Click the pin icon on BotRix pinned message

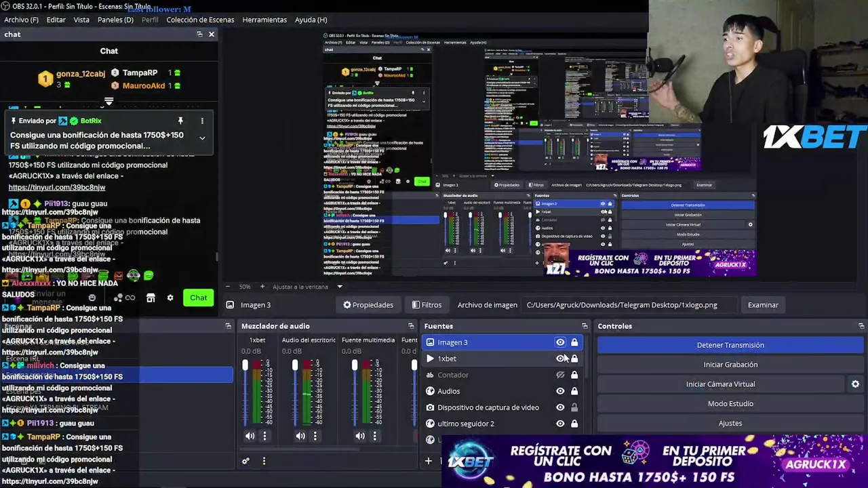tap(180, 121)
